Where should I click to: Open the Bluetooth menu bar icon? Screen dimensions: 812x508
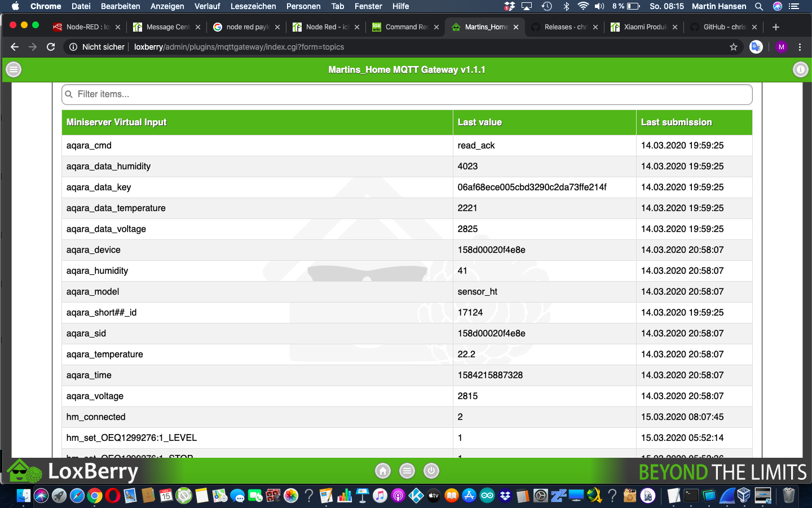tap(567, 6)
